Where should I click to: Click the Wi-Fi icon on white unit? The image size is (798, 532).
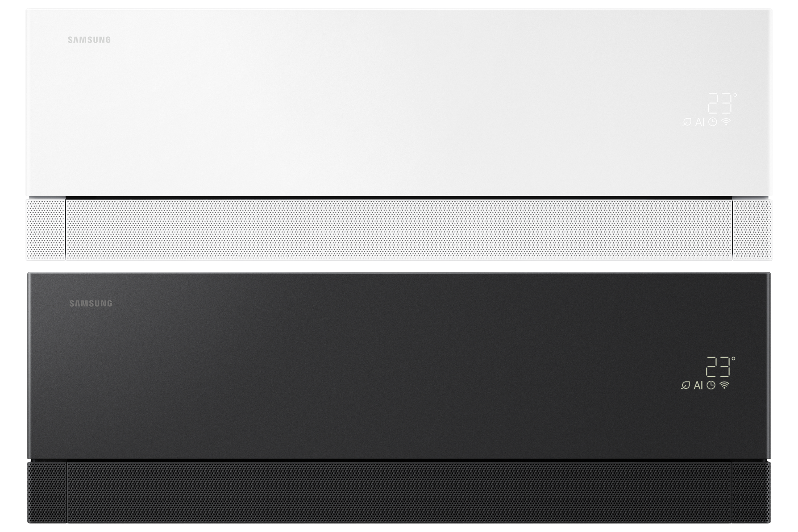click(x=726, y=122)
